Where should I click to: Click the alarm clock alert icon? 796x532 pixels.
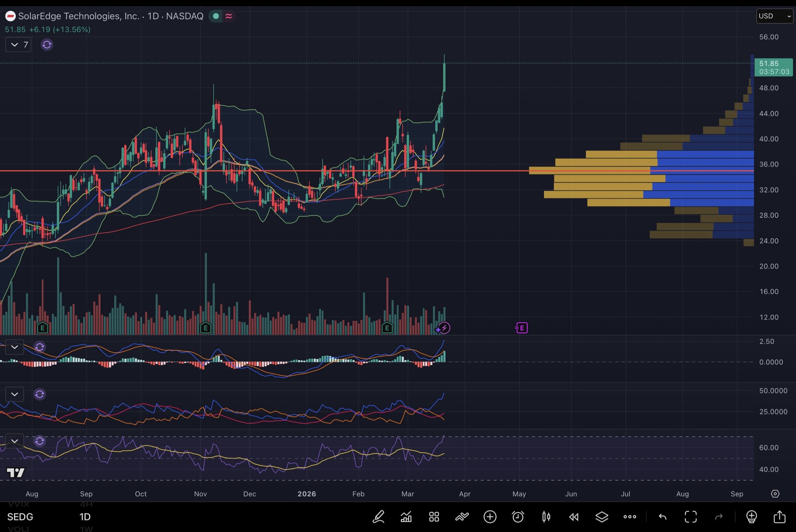[x=518, y=517]
